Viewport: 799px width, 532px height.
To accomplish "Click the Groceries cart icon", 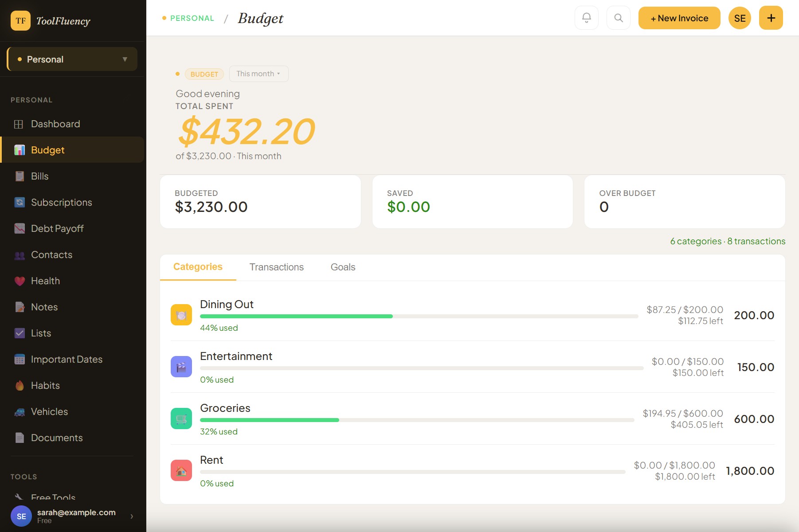I will coord(181,419).
